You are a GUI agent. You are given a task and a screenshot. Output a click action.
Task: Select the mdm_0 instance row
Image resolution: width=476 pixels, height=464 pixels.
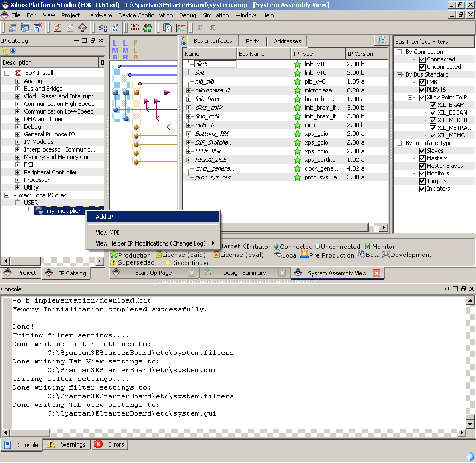pos(285,125)
